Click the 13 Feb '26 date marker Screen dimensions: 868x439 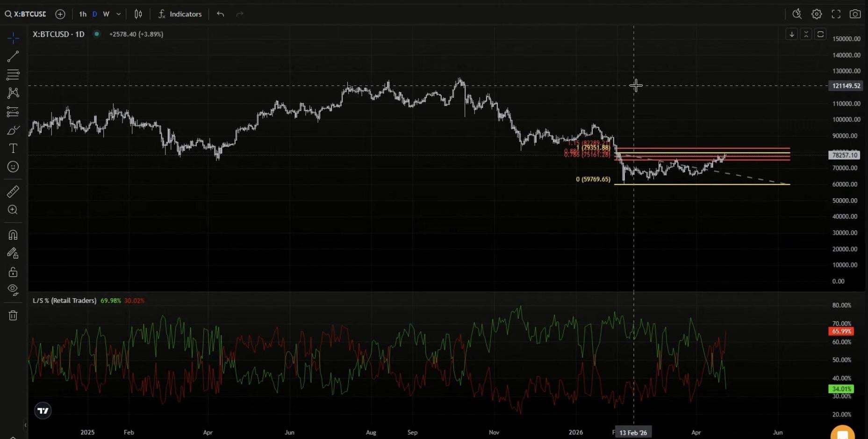click(x=633, y=432)
